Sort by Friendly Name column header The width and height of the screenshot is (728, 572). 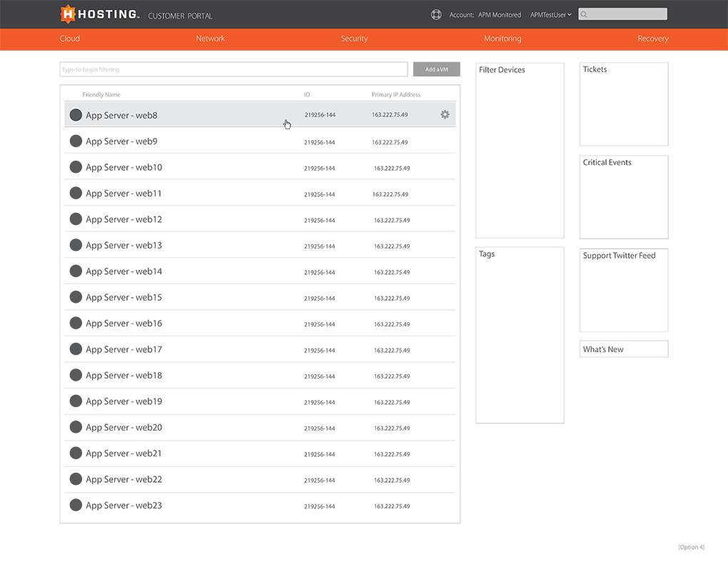tap(101, 95)
